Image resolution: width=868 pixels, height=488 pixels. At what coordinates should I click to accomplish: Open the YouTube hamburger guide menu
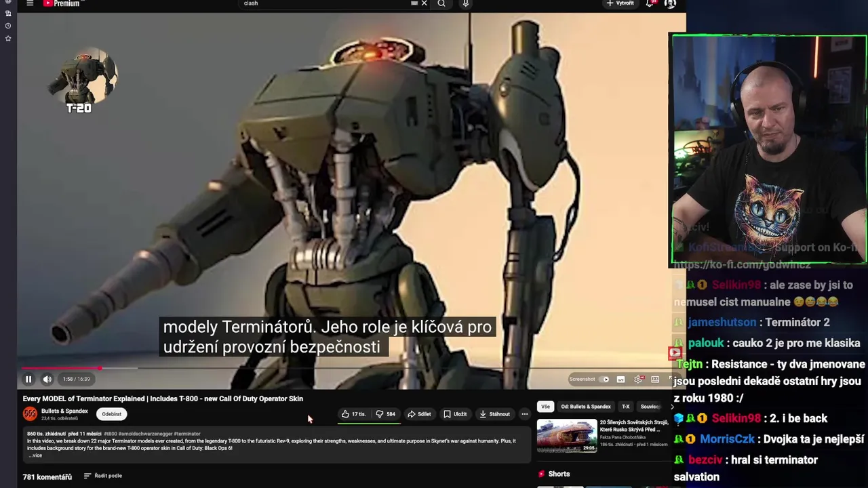(30, 3)
